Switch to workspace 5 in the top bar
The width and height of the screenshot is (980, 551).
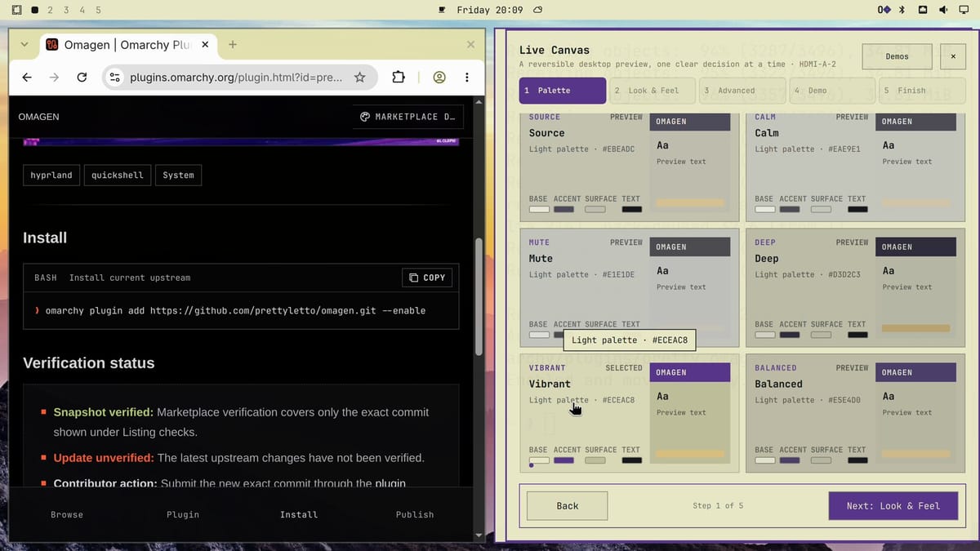point(98,10)
